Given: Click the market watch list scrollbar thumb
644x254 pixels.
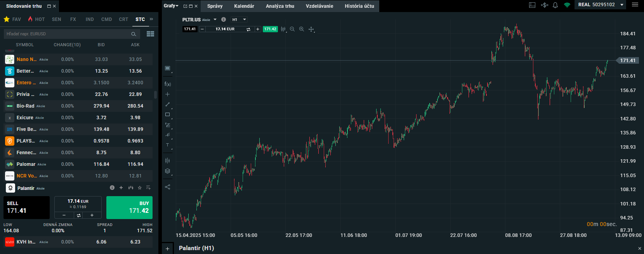Looking at the screenshot, I should point(155,95).
